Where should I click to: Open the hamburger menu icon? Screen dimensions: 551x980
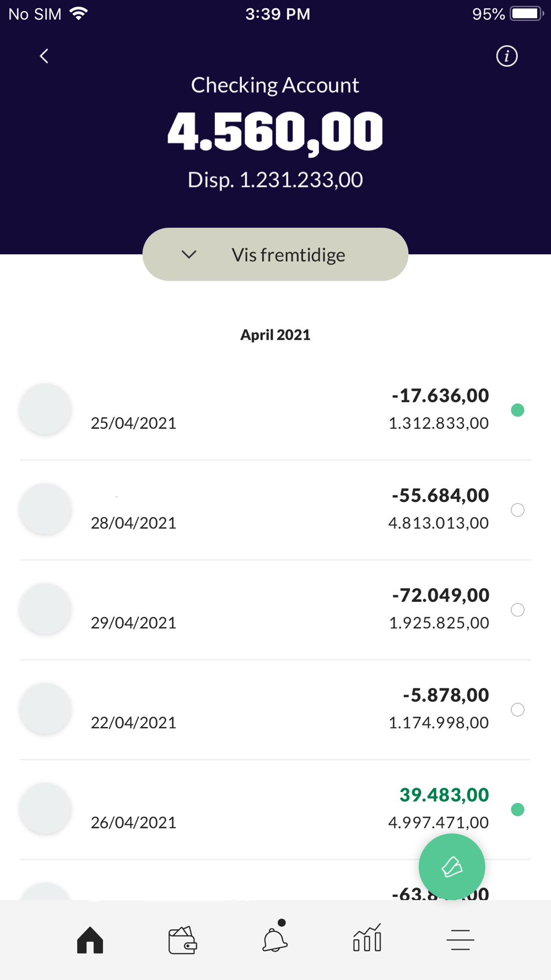460,940
